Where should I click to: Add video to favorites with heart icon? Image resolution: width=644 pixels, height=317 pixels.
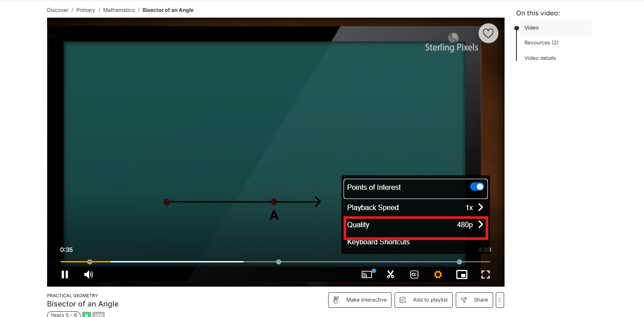488,33
